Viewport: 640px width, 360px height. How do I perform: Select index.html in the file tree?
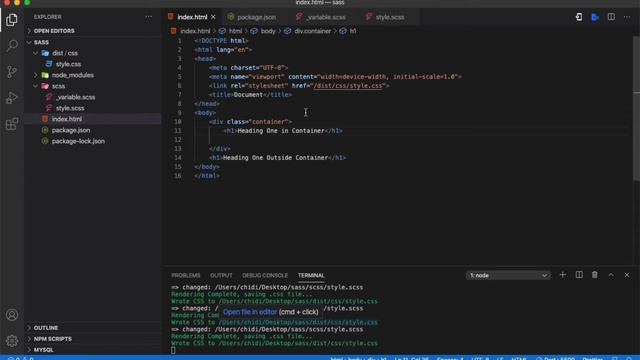coord(93,119)
